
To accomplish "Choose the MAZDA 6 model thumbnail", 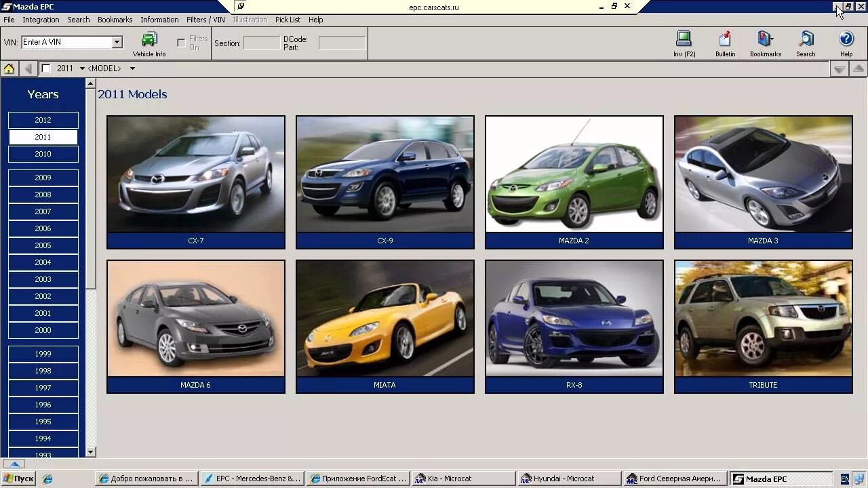I will coord(196,327).
